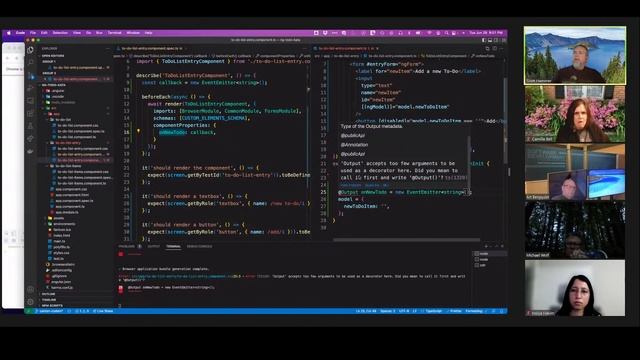The height and width of the screenshot is (360, 640).
Task: Open the Manage gear in the activity bar
Action: [31, 302]
